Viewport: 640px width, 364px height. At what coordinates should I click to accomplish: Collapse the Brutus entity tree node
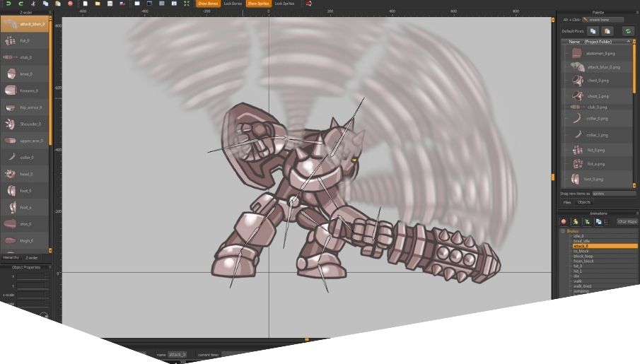(x=564, y=230)
